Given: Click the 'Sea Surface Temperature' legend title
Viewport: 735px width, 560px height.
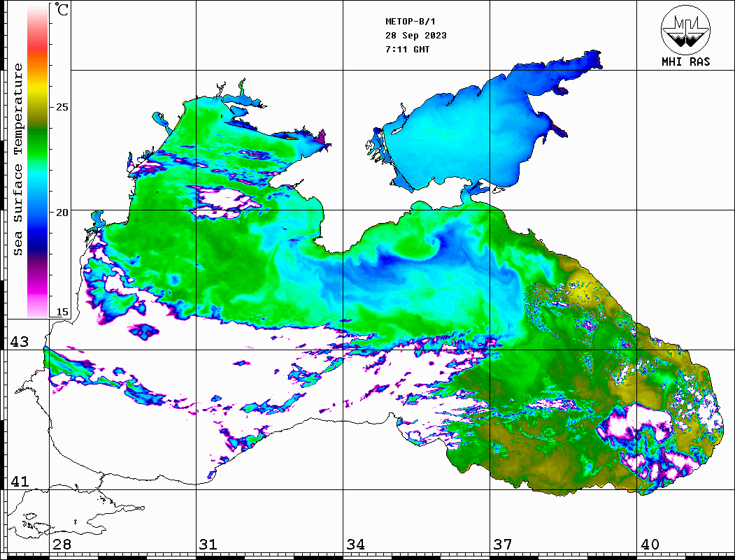Looking at the screenshot, I should tap(17, 159).
